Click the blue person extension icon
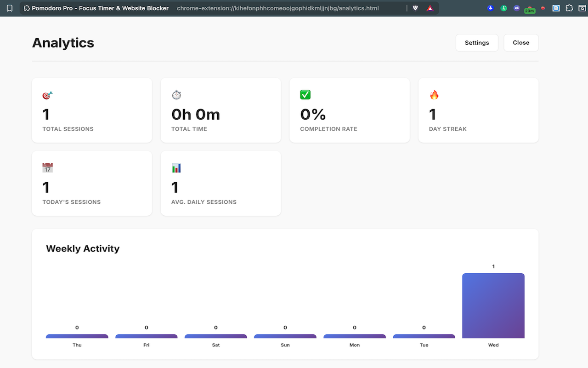The image size is (588, 368). pyautogui.click(x=490, y=8)
